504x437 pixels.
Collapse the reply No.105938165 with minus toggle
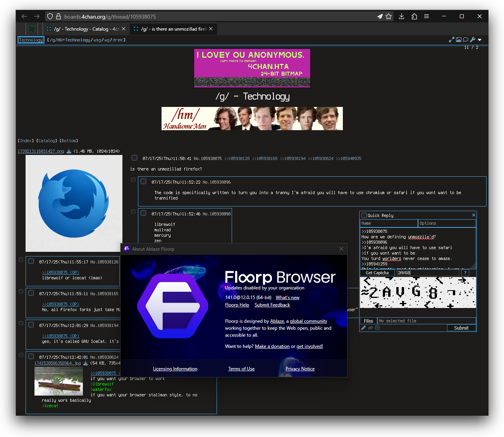(21, 291)
